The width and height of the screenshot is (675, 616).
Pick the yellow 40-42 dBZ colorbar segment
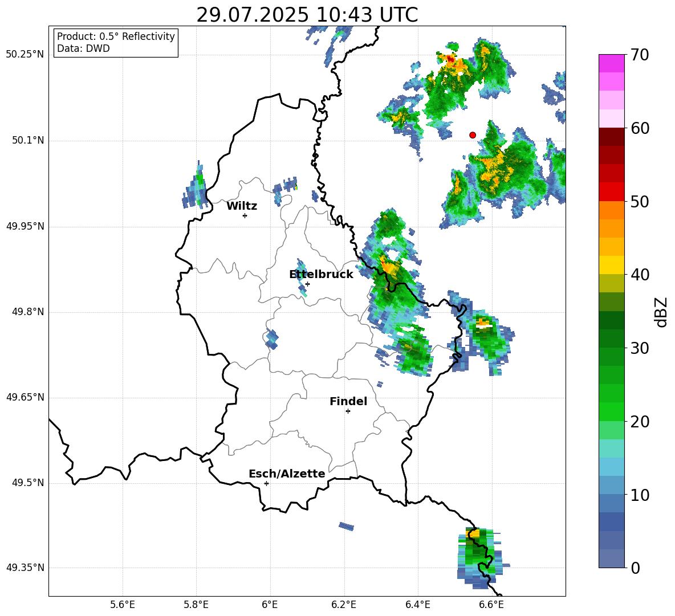pos(612,265)
